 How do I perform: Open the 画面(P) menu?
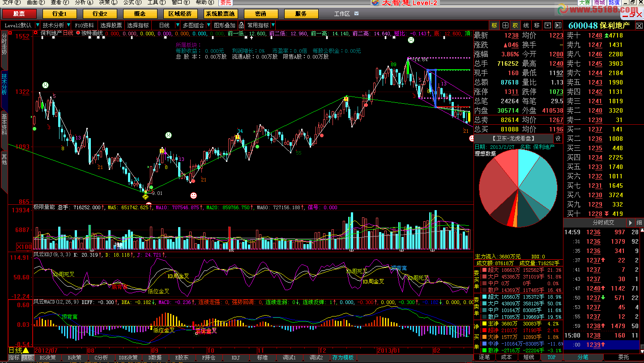pyautogui.click(x=36, y=2)
